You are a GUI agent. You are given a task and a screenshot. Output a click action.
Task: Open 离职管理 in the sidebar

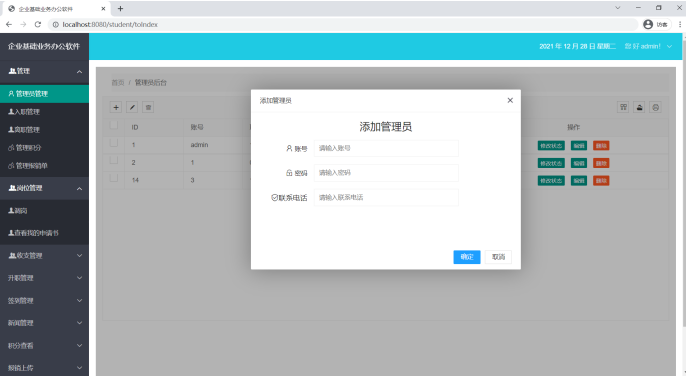[x=44, y=130]
